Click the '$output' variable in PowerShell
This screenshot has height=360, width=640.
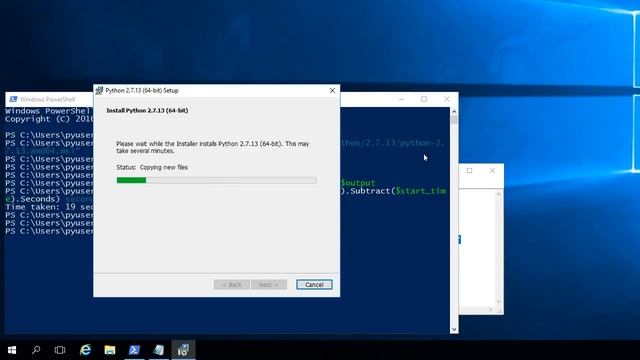coord(358,183)
